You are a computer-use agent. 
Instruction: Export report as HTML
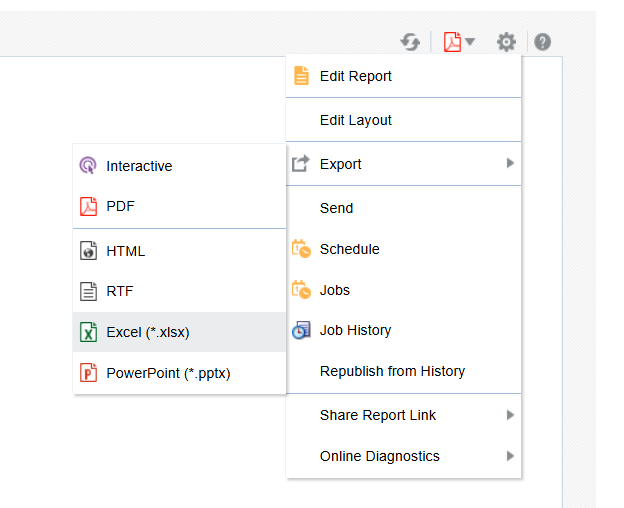pyautogui.click(x=179, y=251)
